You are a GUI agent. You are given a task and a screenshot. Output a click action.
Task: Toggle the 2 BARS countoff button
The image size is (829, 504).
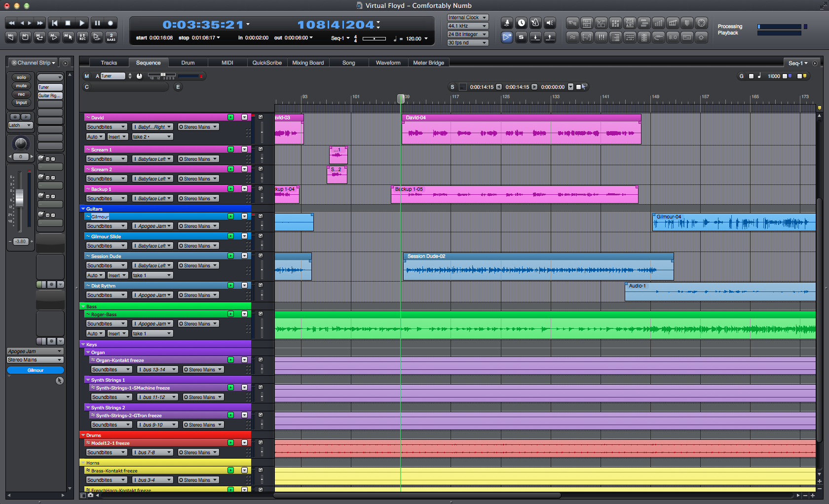[x=111, y=37]
